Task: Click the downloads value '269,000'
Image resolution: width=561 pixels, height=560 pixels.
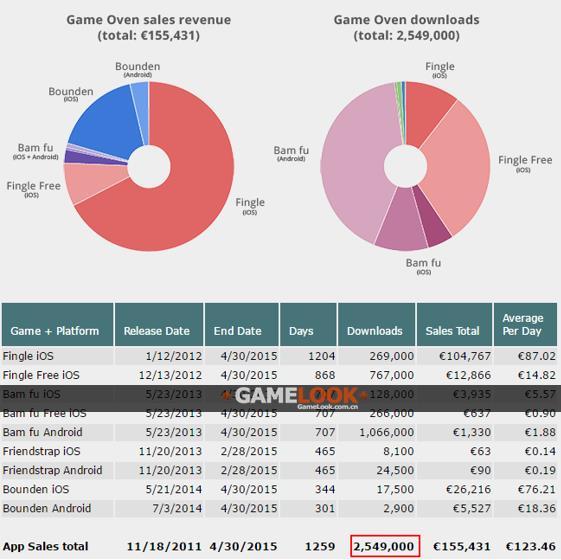Action: [x=392, y=356]
